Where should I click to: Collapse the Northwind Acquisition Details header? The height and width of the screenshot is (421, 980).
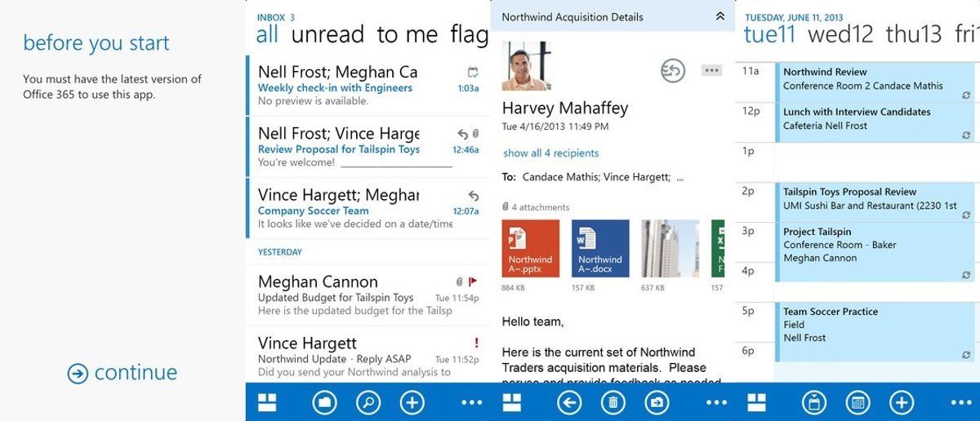coord(719,16)
